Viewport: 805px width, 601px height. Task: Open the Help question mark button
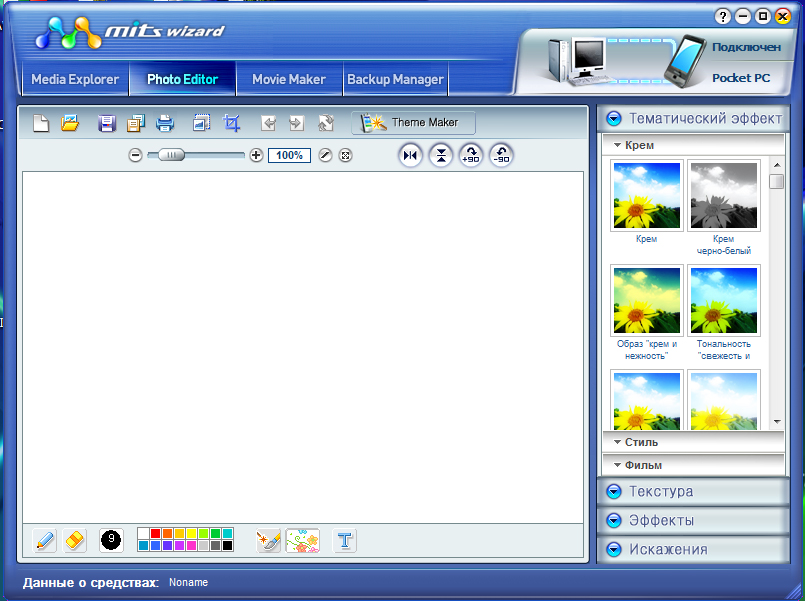click(722, 16)
